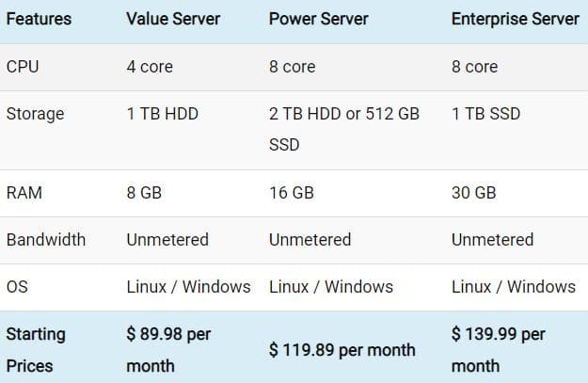588x383 pixels.
Task: Select the $ 119.89 per month price
Action: [342, 350]
